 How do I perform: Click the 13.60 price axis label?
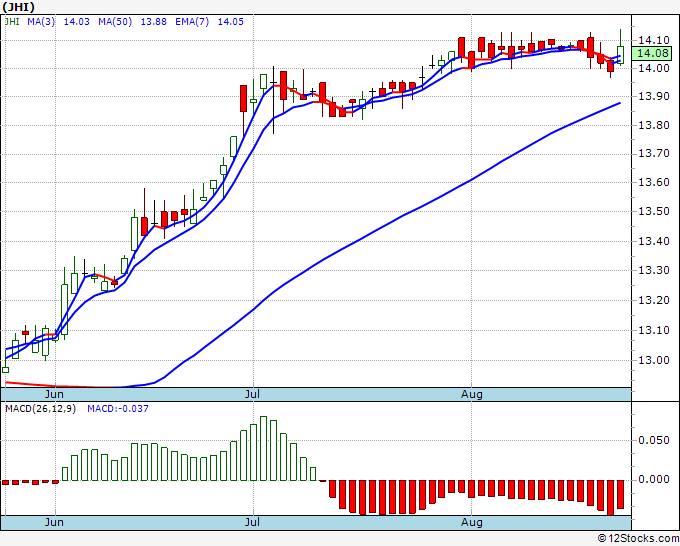[654, 182]
